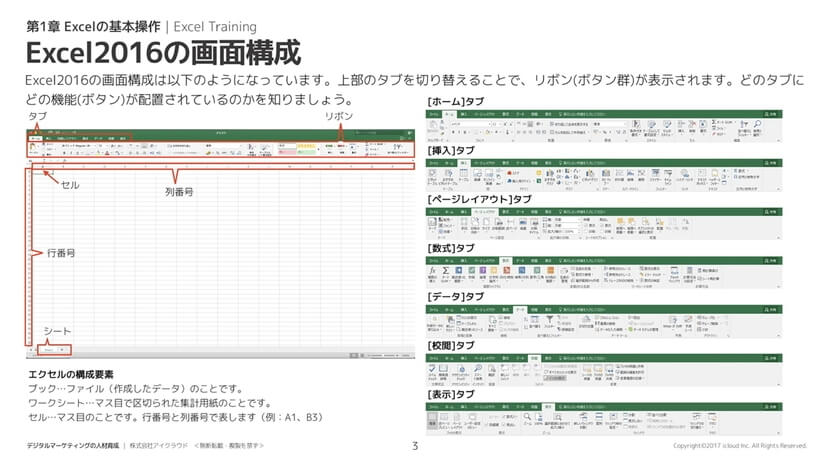This screenshot has width=830, height=467.
Task: Click Protect Sheet icon in [校閲]タブ strip
Action: (587, 369)
